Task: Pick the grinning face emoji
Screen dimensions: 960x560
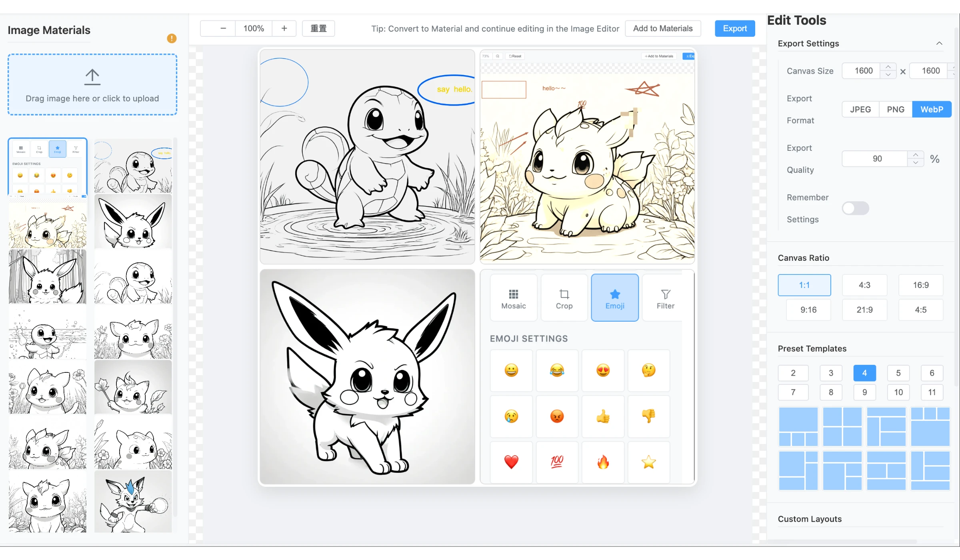Action: 511,370
